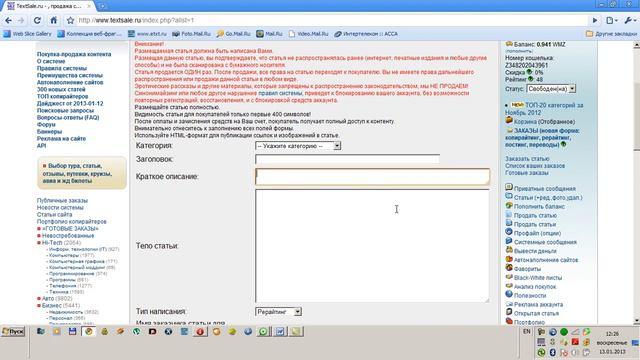Image resolution: width=640 pixels, height=360 pixels.
Task: Open the Web Slice Gallery bookmark
Action: click(x=27, y=34)
